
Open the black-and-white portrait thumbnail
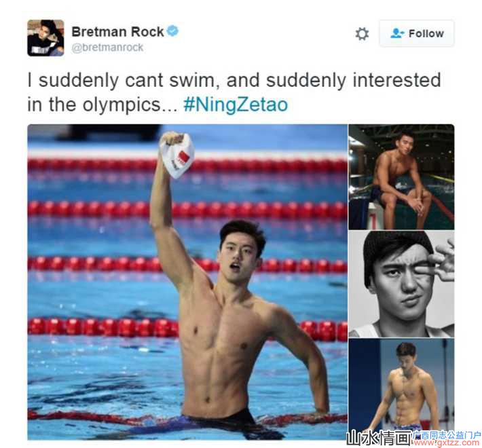pyautogui.click(x=401, y=284)
